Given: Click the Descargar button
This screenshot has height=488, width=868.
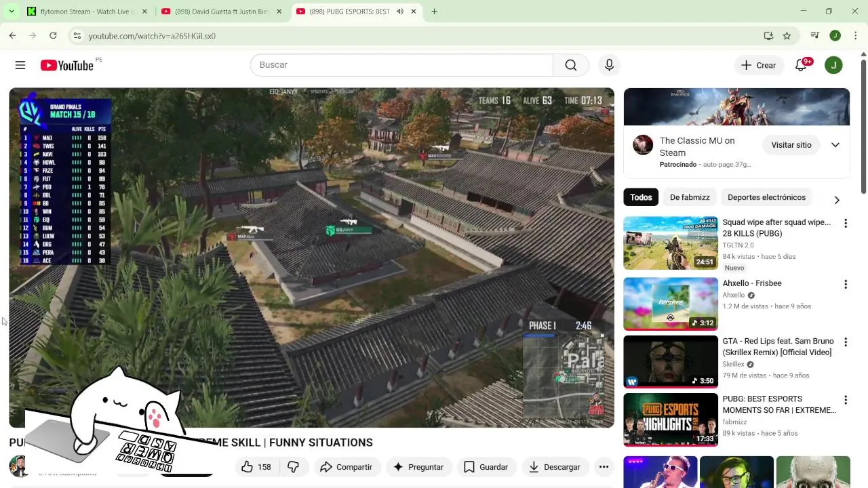Looking at the screenshot, I should (x=554, y=467).
